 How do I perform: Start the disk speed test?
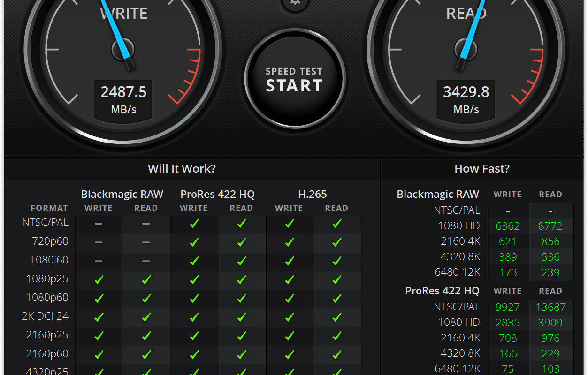294,79
